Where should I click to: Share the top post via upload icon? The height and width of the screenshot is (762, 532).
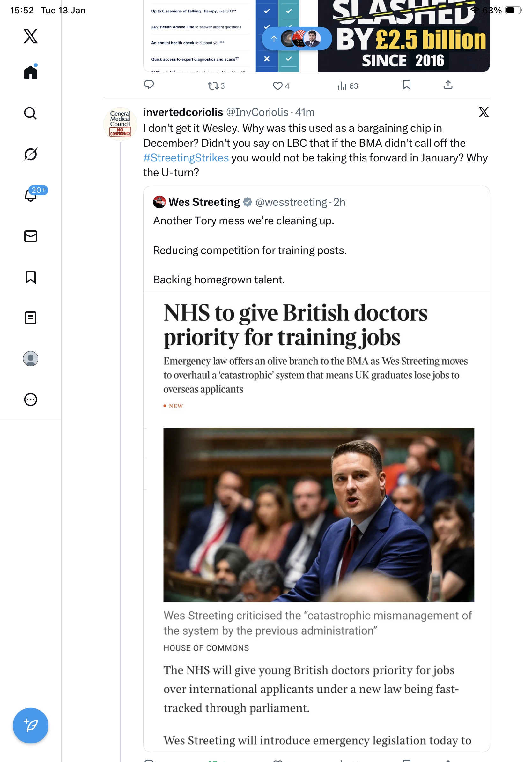click(x=448, y=85)
